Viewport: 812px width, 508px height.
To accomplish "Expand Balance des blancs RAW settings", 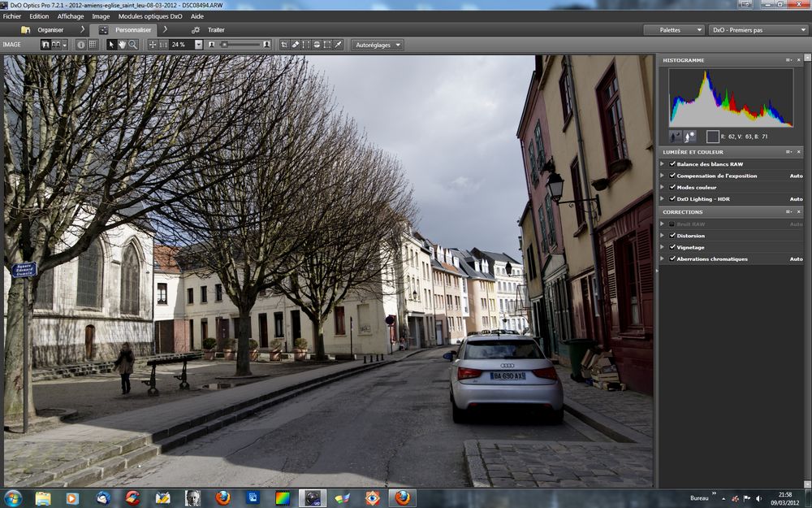I will click(x=663, y=164).
